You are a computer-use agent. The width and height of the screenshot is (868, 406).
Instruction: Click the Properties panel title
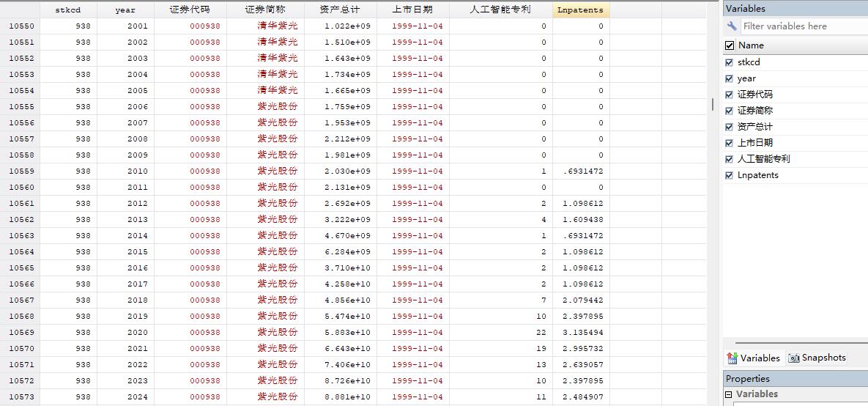(747, 379)
